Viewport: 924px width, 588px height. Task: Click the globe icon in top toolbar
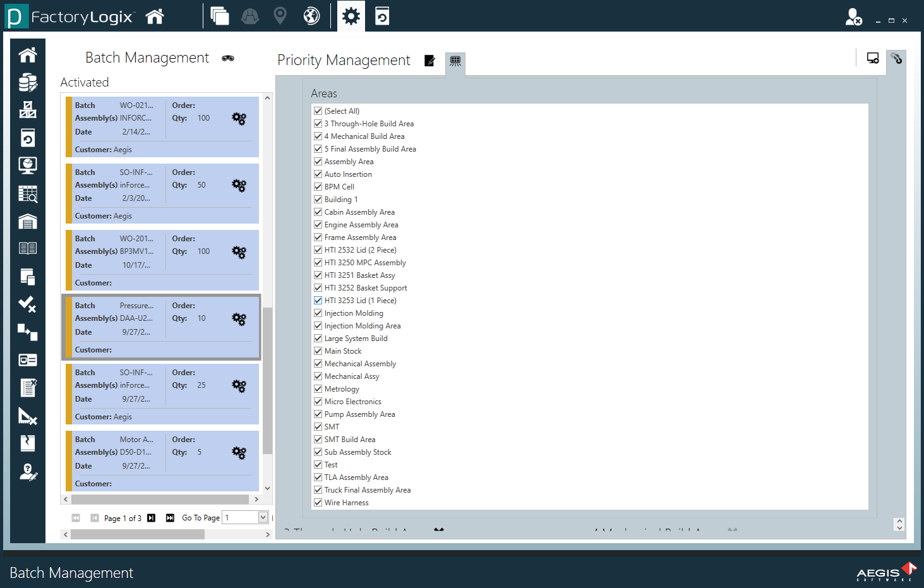coord(311,16)
